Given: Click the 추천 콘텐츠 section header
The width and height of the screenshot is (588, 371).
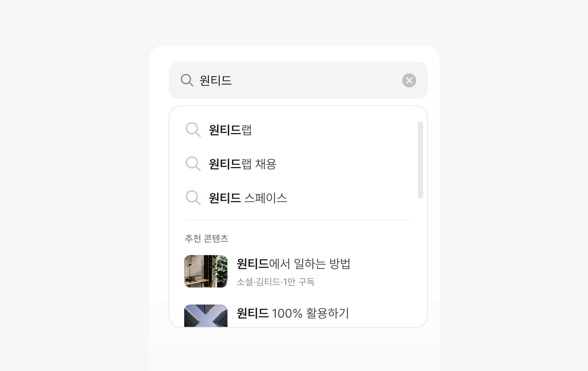Looking at the screenshot, I should coord(207,239).
